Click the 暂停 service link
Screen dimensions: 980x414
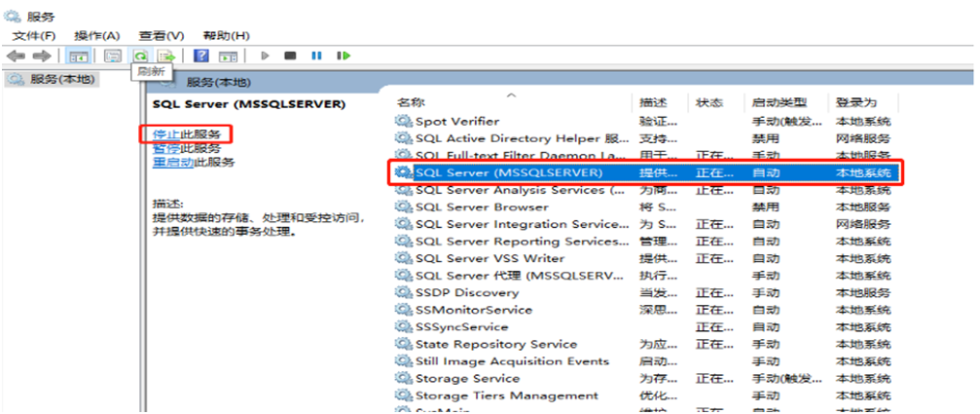pyautogui.click(x=166, y=148)
